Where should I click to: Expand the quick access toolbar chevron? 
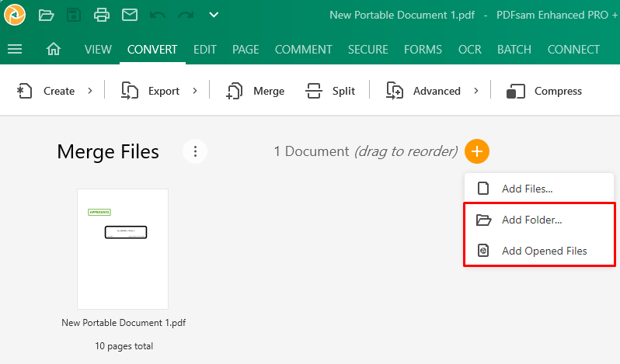tap(214, 15)
